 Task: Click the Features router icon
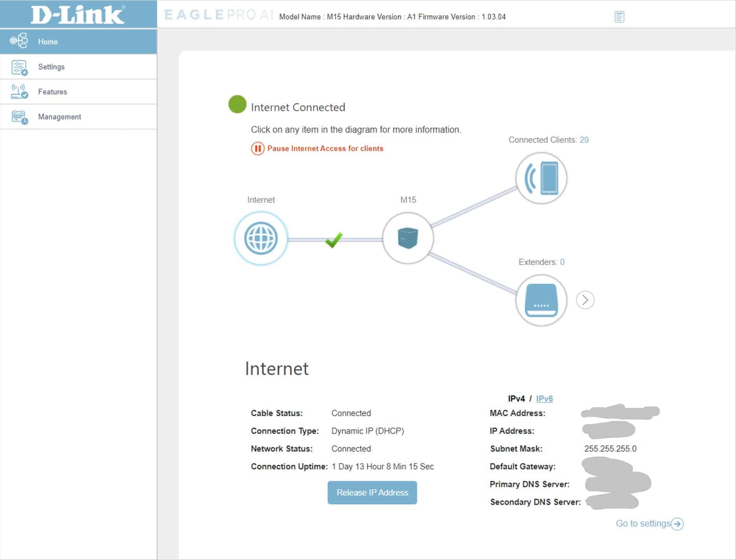19,92
